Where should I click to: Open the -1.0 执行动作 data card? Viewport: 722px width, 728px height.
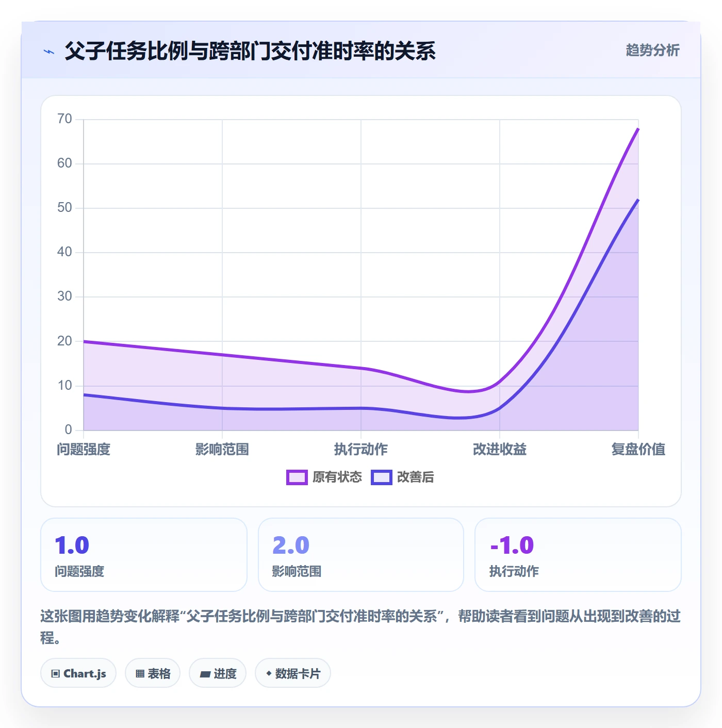[578, 555]
